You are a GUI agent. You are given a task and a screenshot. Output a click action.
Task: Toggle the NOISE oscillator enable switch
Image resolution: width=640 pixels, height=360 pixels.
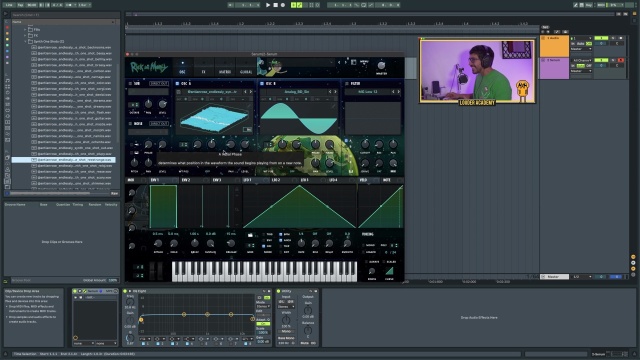[x=131, y=123]
